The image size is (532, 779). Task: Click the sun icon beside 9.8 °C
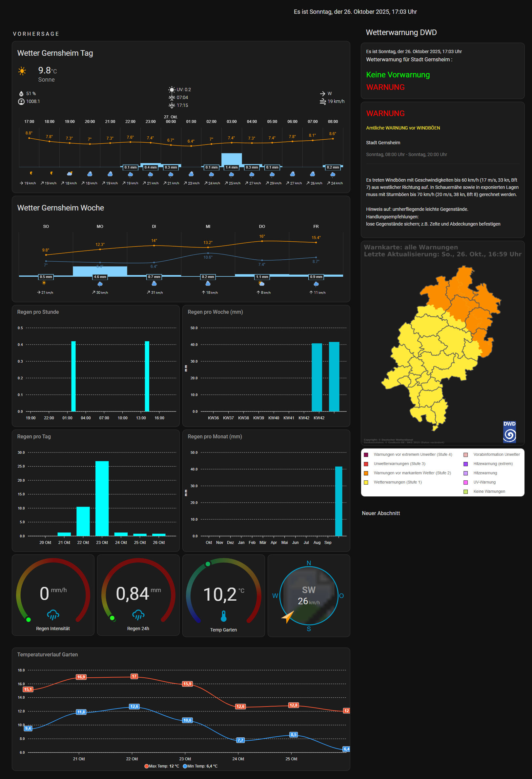point(22,71)
